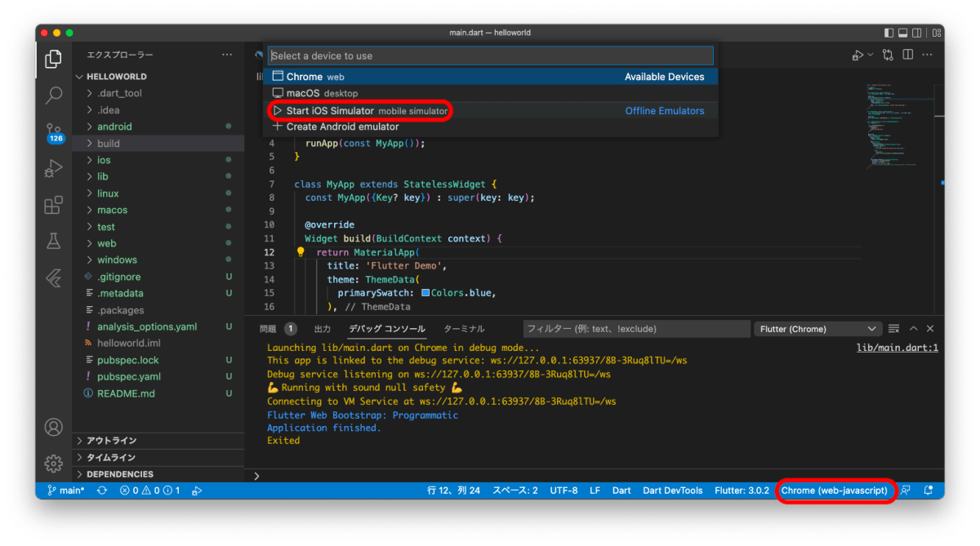Click errors and warnings count in status bar
The width and height of the screenshot is (980, 546).
[x=149, y=491]
